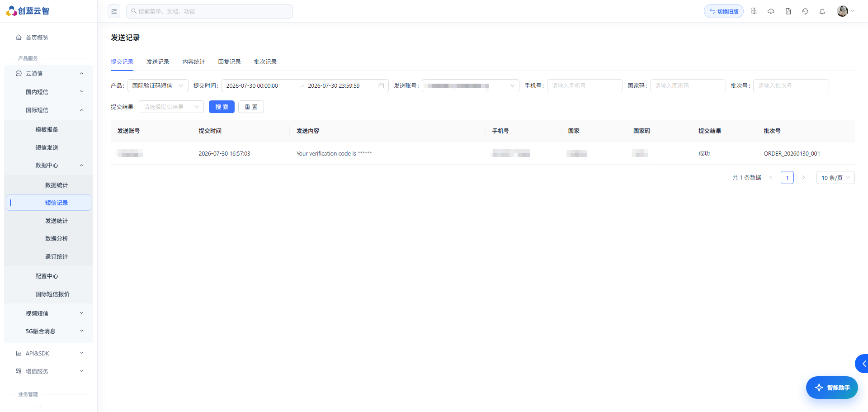
Task: Click the submit time 2026-07-30 16:57:03
Action: click(224, 154)
